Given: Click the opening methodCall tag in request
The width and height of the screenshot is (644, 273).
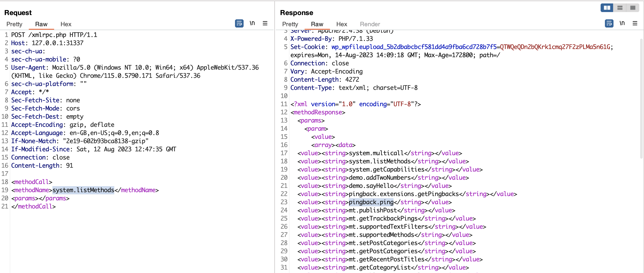Looking at the screenshot, I should point(32,182).
